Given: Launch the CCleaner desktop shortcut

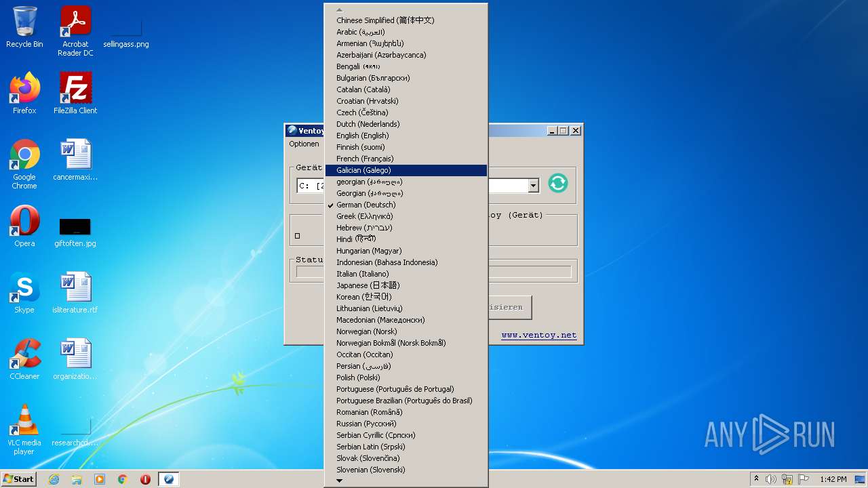Looking at the screenshot, I should tap(24, 359).
